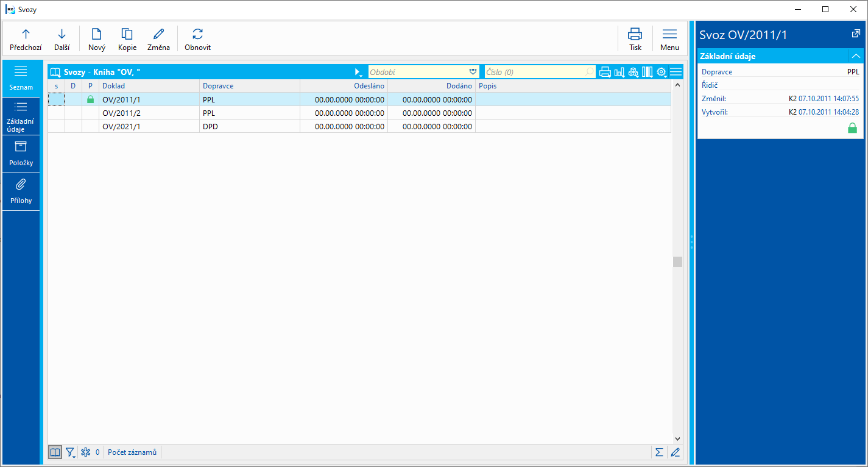
Task: Click the Tisk print button
Action: [x=635, y=40]
